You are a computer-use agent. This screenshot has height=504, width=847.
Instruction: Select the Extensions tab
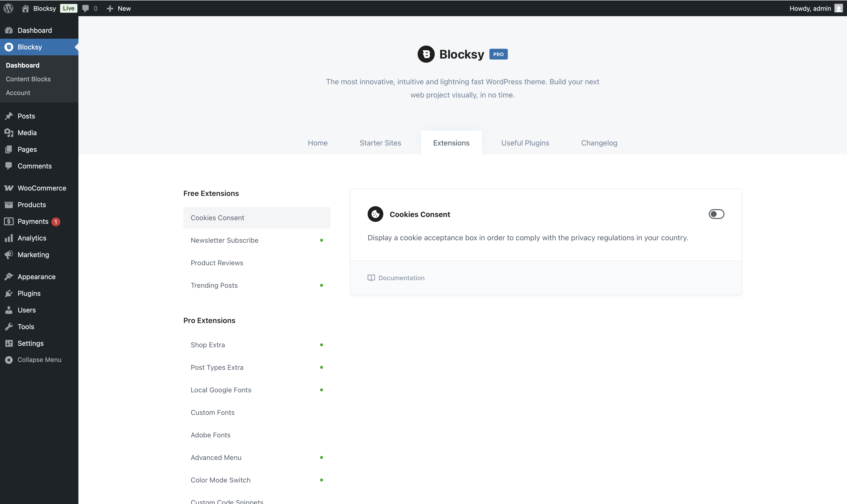coord(451,143)
